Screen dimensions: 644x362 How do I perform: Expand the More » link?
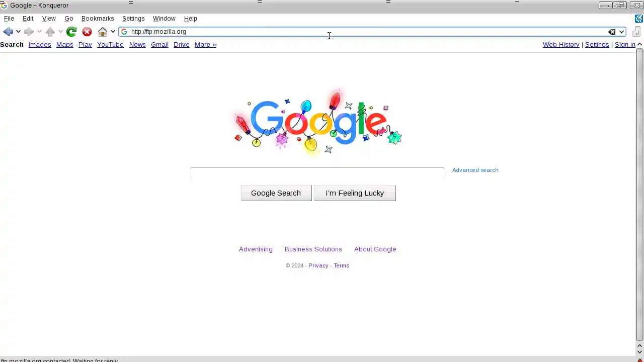205,45
